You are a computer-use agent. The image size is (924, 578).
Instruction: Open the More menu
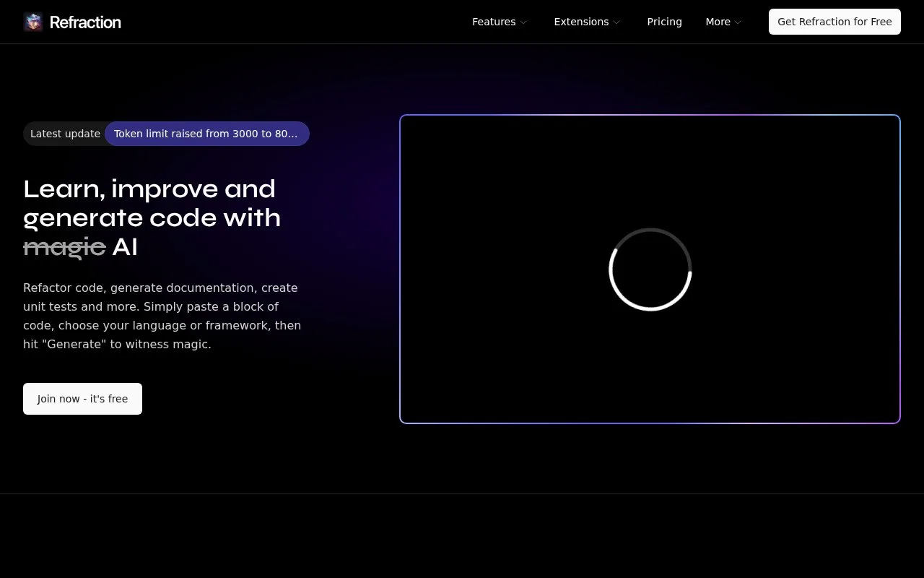[x=723, y=22]
